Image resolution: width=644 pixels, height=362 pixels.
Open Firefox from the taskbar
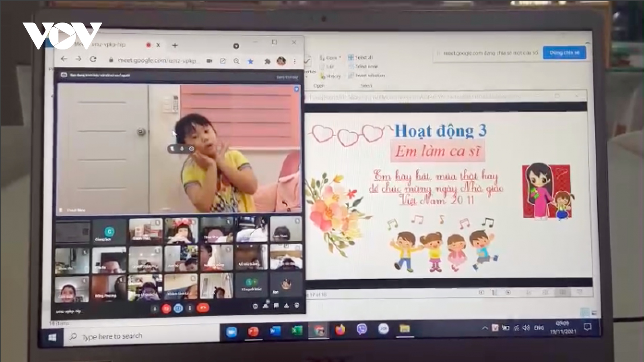point(340,330)
